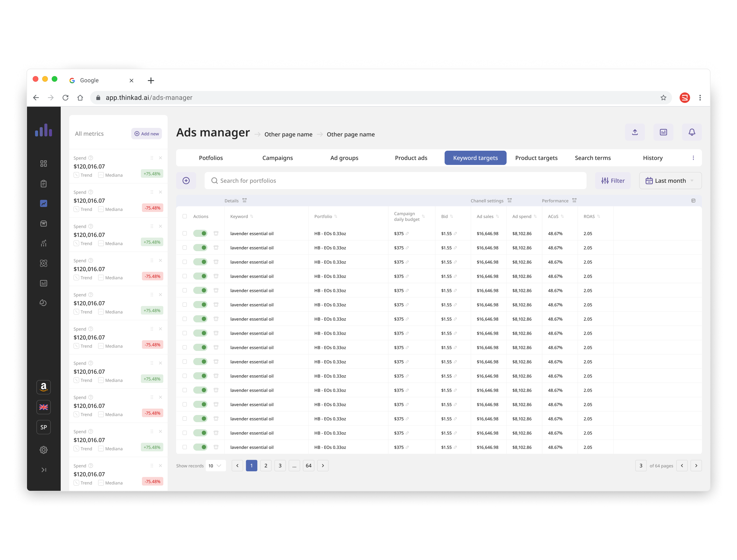The width and height of the screenshot is (737, 560).
Task: Click the Add new metric button
Action: [x=147, y=134]
